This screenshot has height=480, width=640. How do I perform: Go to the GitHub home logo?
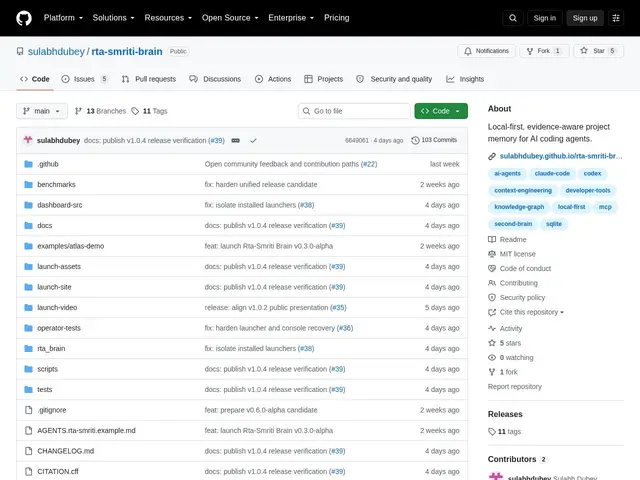pos(24,18)
